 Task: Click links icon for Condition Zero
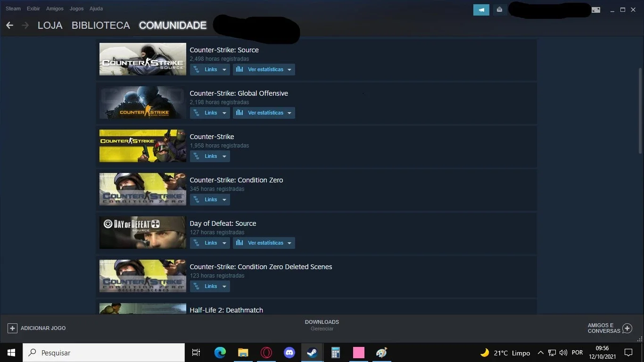tap(197, 199)
